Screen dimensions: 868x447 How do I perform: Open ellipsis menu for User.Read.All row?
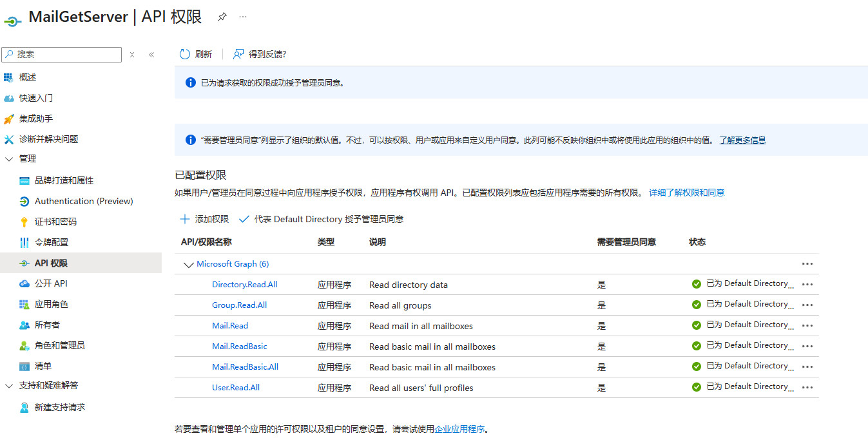pyautogui.click(x=807, y=387)
